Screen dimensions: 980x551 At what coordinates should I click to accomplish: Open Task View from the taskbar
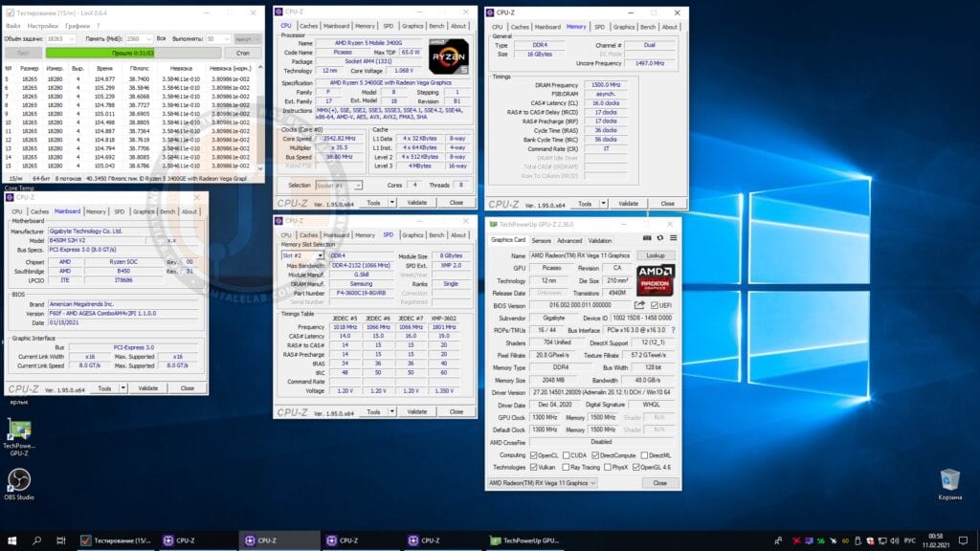60,540
